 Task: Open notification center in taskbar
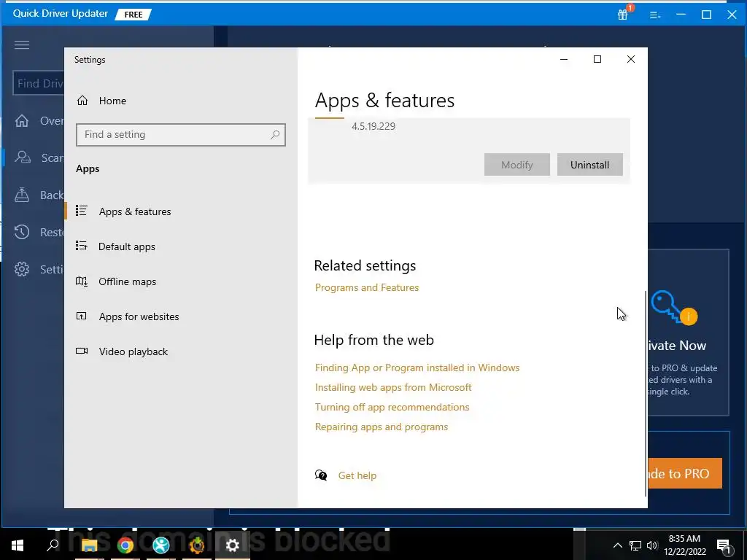tap(724, 545)
